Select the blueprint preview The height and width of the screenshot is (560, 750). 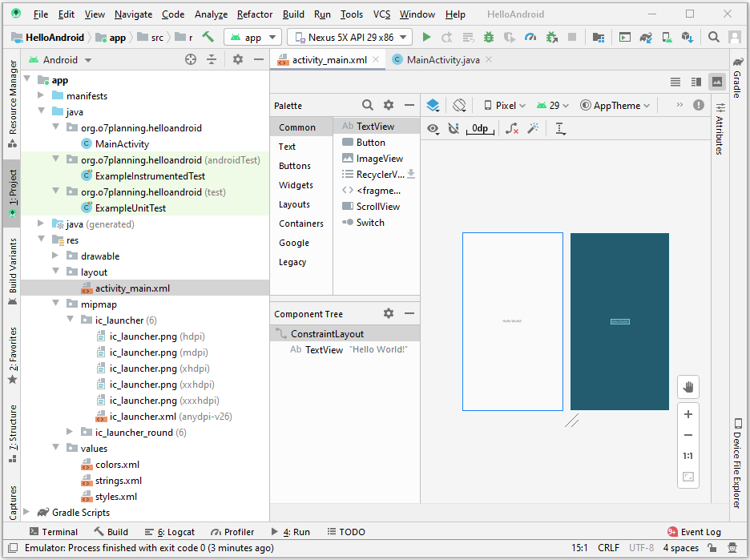pyautogui.click(x=619, y=321)
